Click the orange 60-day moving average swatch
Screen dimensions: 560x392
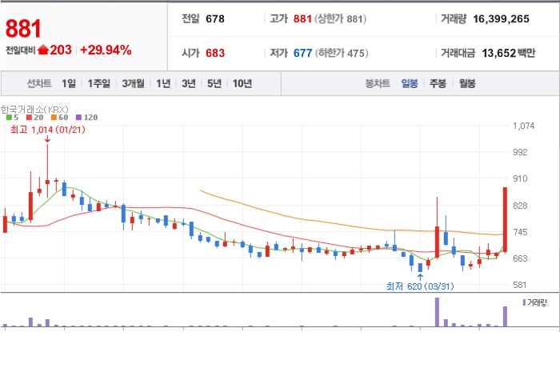pos(54,118)
